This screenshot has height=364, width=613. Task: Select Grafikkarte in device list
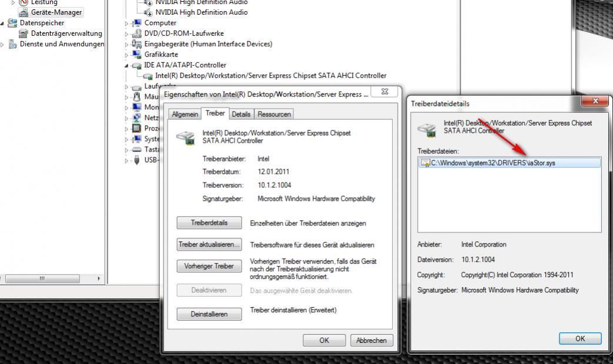coord(161,55)
